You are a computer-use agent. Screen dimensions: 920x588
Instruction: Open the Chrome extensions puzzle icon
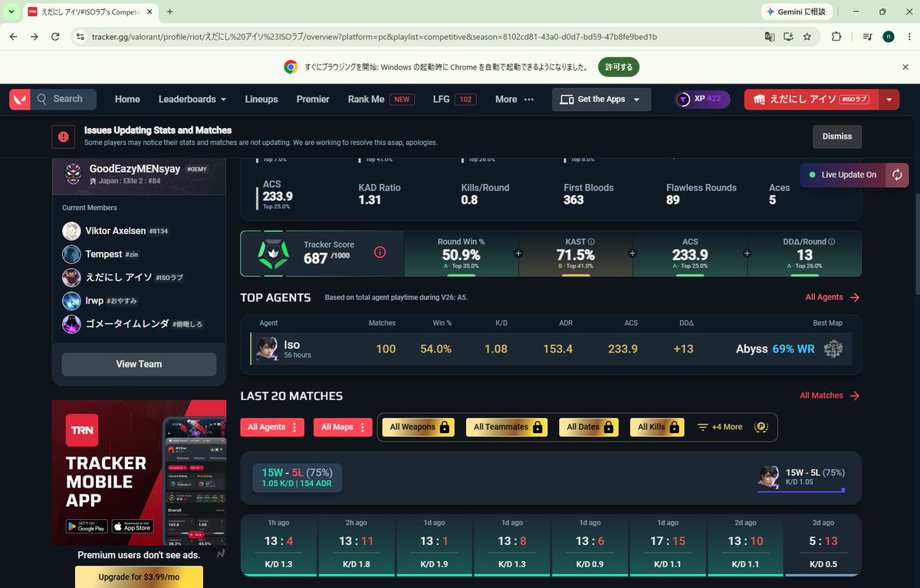click(x=836, y=36)
